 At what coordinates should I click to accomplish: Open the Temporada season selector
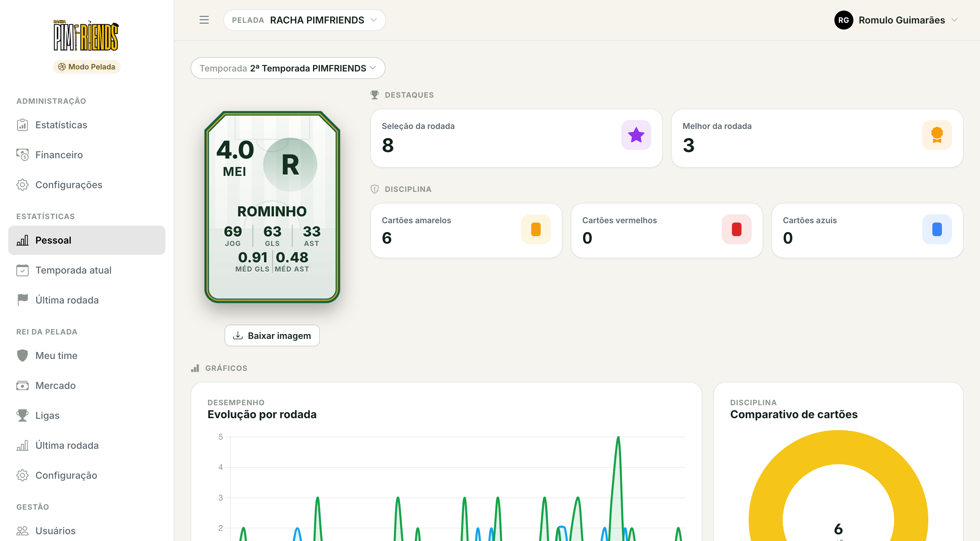[288, 68]
